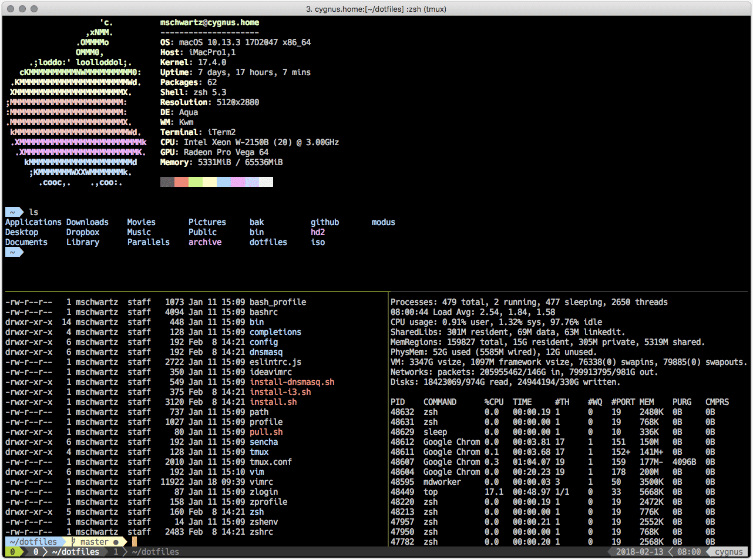
Task: Click the Downloads directory name
Action: [x=88, y=222]
